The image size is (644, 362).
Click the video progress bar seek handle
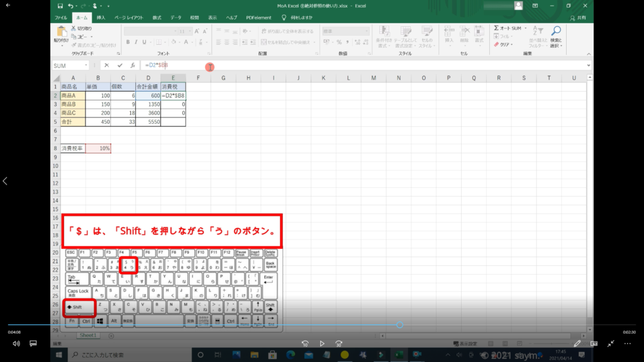(400, 325)
